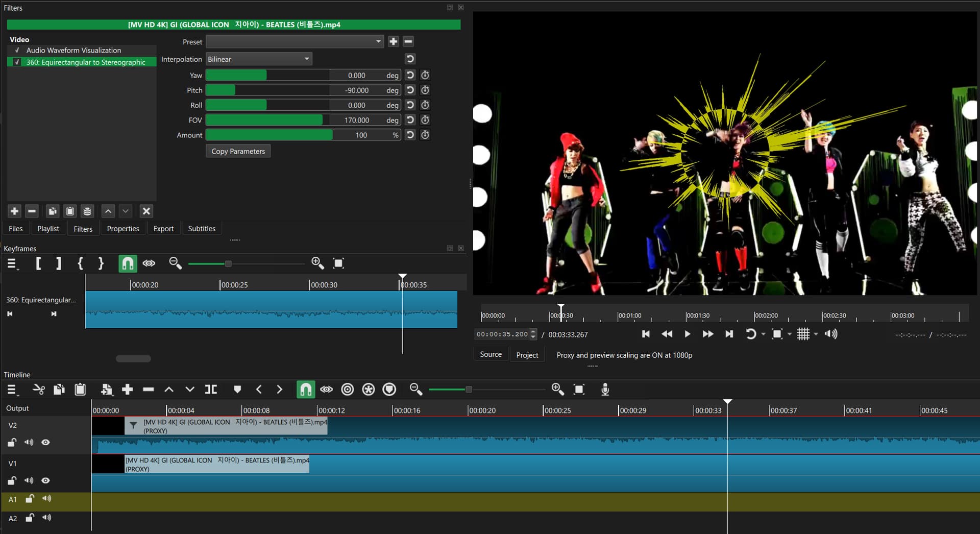The width and height of the screenshot is (980, 534).
Task: Click the ripple delete scissors icon
Action: (x=38, y=390)
